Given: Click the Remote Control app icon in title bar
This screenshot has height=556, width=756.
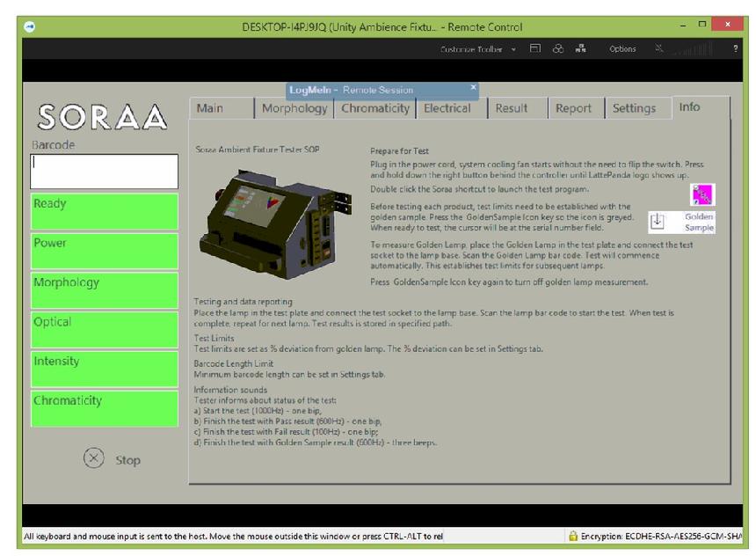Looking at the screenshot, I should pyautogui.click(x=29, y=26).
